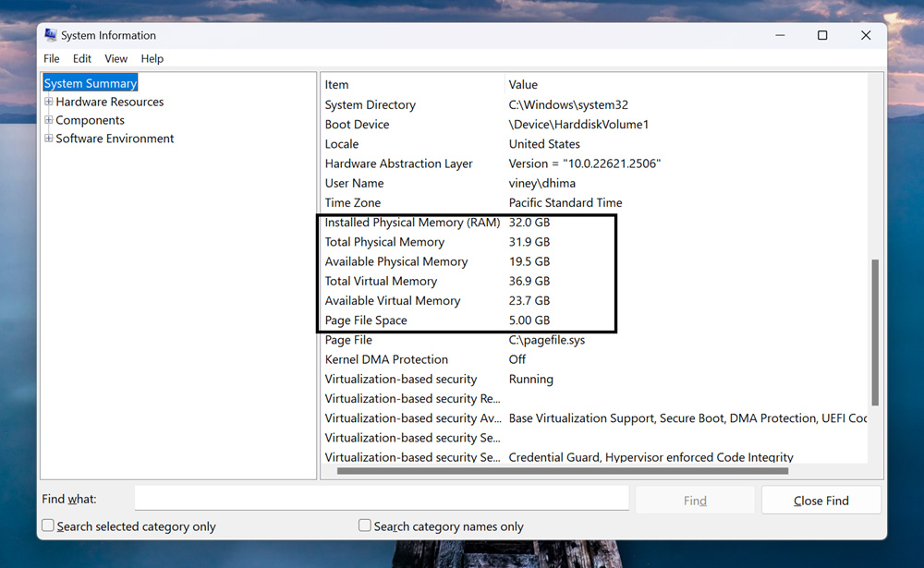The height and width of the screenshot is (568, 924).
Task: Select the Kernel DMA Protection row
Action: pos(594,359)
